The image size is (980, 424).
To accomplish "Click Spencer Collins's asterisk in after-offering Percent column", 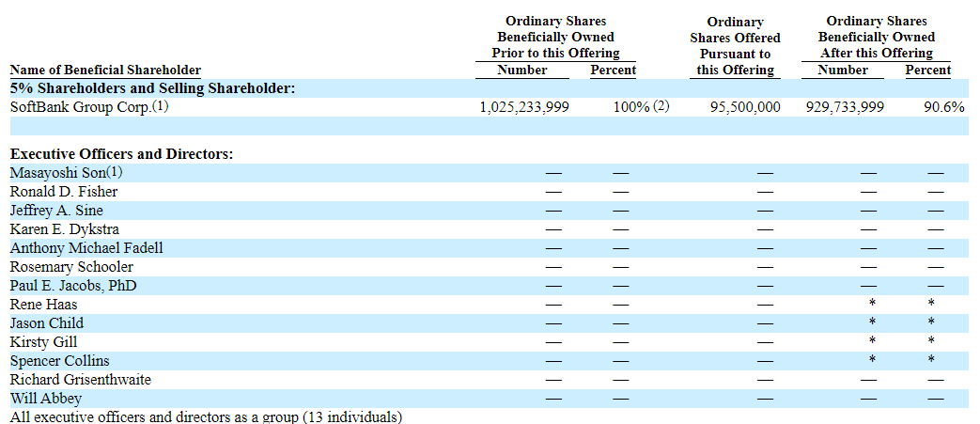I will [931, 360].
